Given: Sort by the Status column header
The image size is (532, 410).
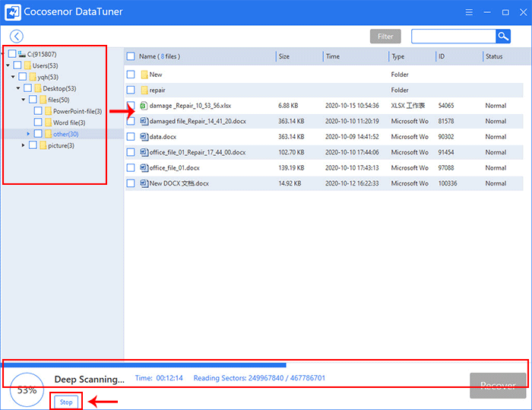Looking at the screenshot, I should [494, 56].
